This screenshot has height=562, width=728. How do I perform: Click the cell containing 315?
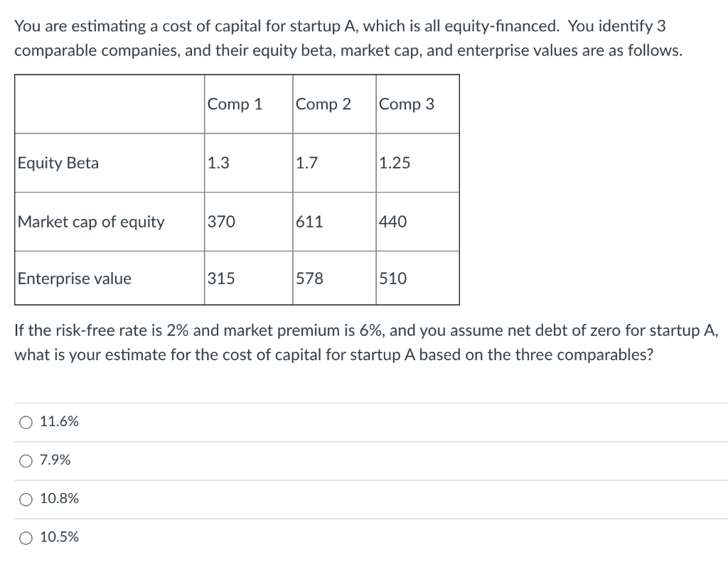[x=220, y=279]
